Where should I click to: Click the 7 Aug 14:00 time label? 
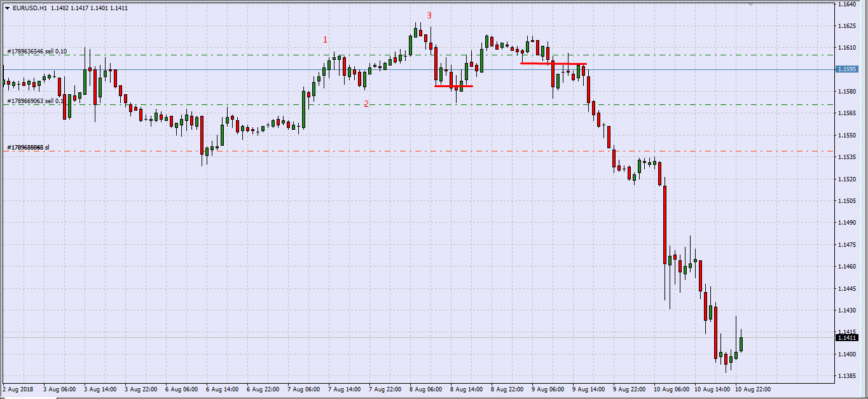[x=345, y=388]
